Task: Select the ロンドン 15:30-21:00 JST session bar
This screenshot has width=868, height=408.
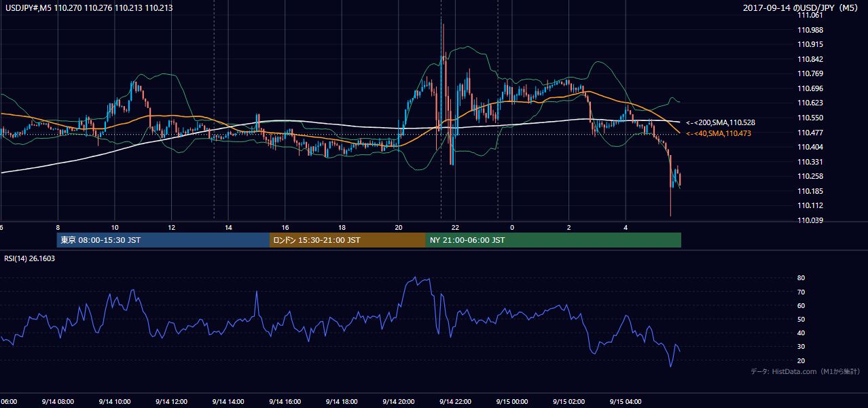Action: click(x=348, y=240)
